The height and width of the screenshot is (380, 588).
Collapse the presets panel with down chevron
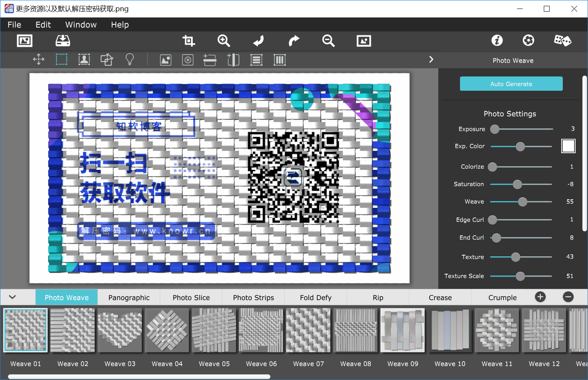pyautogui.click(x=12, y=297)
